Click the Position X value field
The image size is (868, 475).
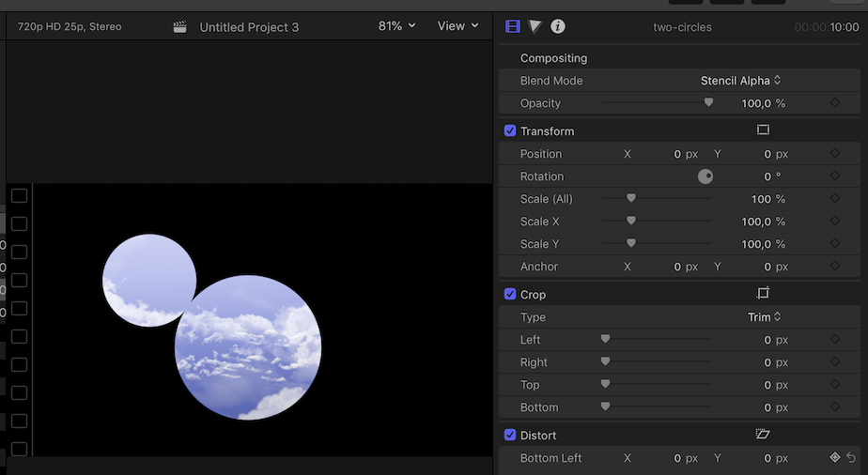click(x=686, y=154)
